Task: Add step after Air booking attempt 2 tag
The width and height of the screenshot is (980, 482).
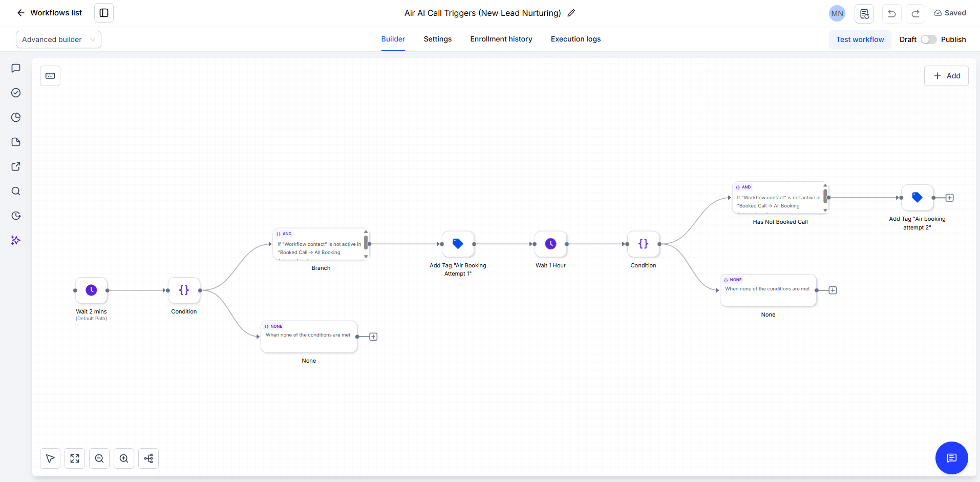Action: coord(949,198)
